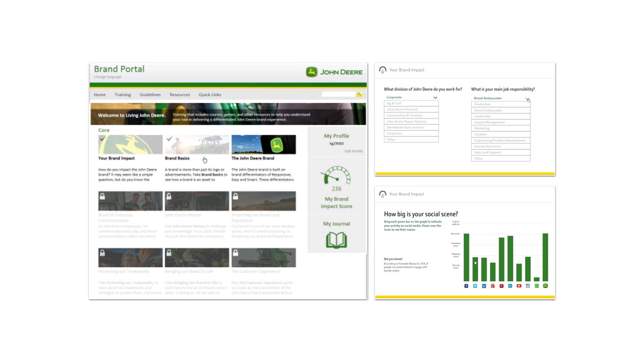Select Construction & Forestry from division list
The width and height of the screenshot is (644, 362).
pos(411,115)
